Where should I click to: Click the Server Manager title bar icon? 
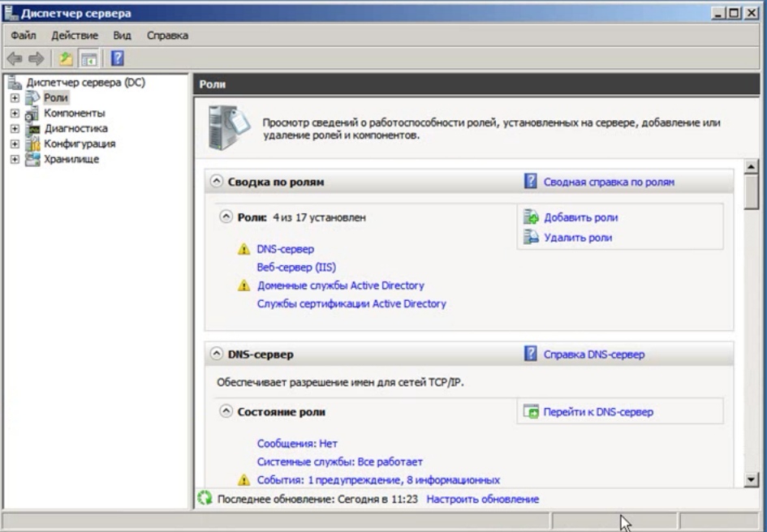(11, 13)
